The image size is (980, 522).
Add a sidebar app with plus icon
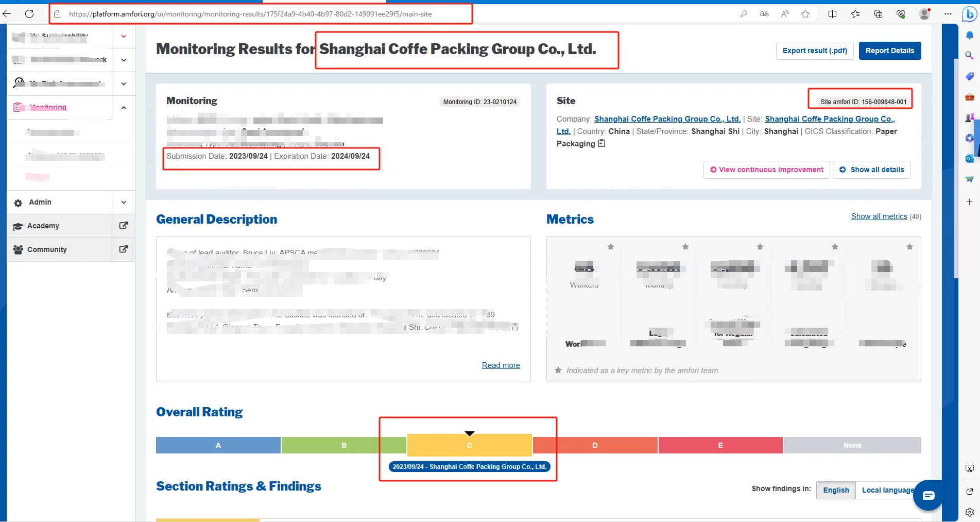[969, 201]
